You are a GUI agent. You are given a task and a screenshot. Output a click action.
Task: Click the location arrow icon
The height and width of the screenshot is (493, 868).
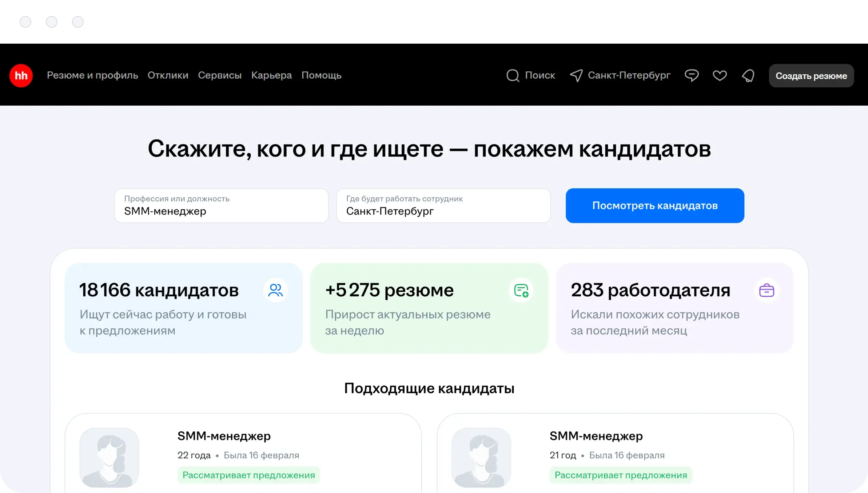576,75
